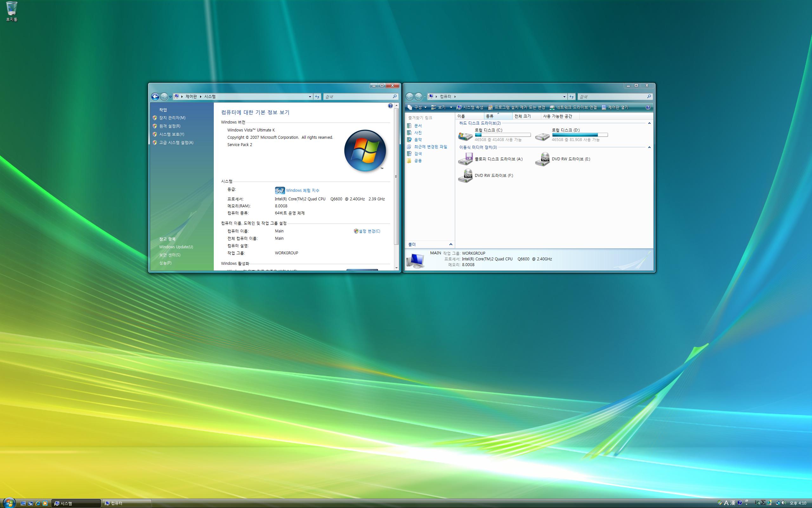Image resolution: width=812 pixels, height=508 pixels.
Task: Click help icon in Computer window toolbar
Action: 648,108
